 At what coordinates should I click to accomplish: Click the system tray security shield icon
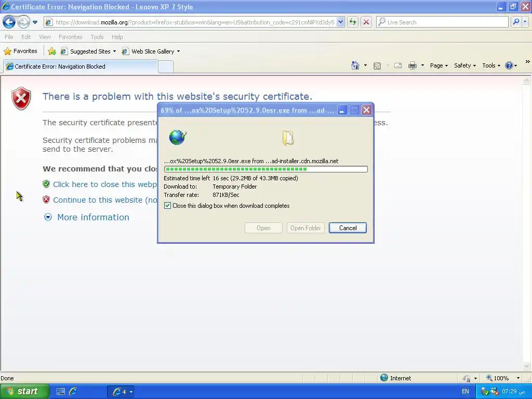[x=485, y=392]
